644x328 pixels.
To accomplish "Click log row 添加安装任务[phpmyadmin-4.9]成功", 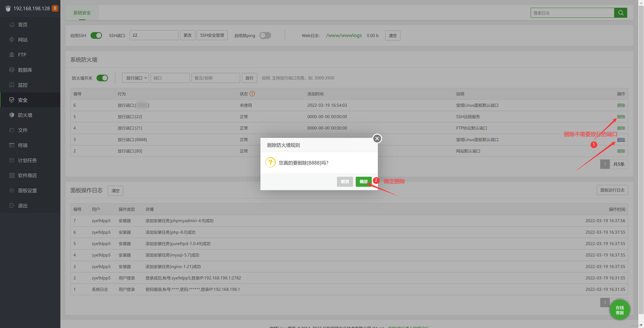I will 349,221.
